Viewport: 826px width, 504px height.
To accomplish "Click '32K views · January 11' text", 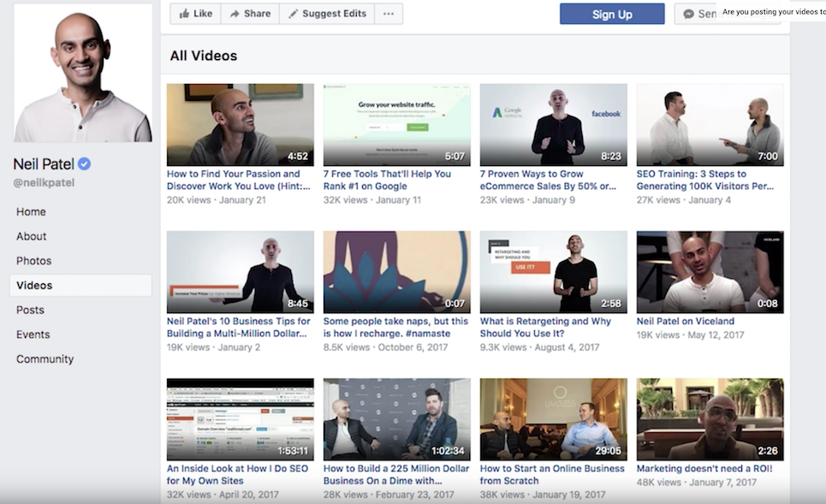I will coord(372,200).
